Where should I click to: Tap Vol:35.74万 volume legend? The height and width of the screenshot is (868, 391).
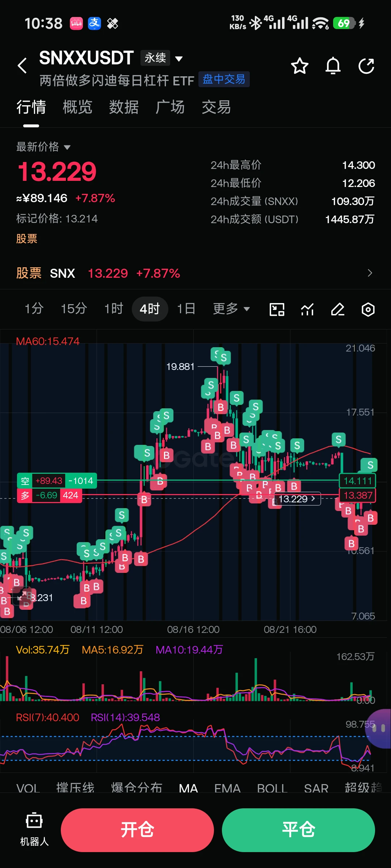pyautogui.click(x=43, y=650)
